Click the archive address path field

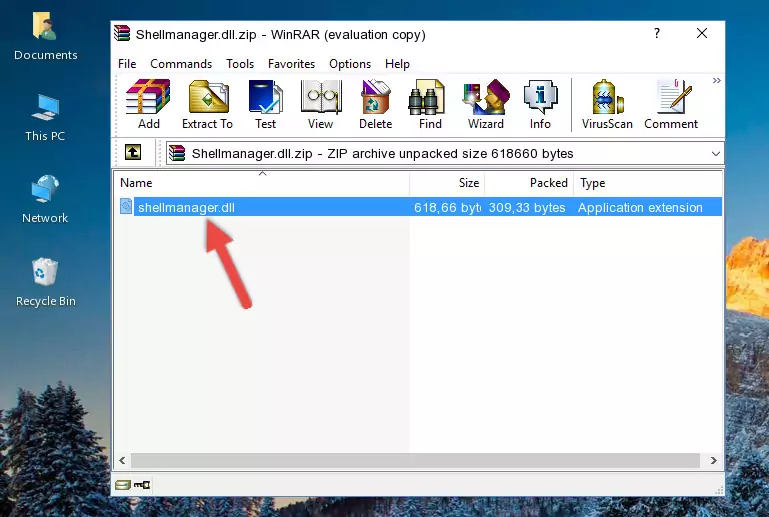(444, 154)
